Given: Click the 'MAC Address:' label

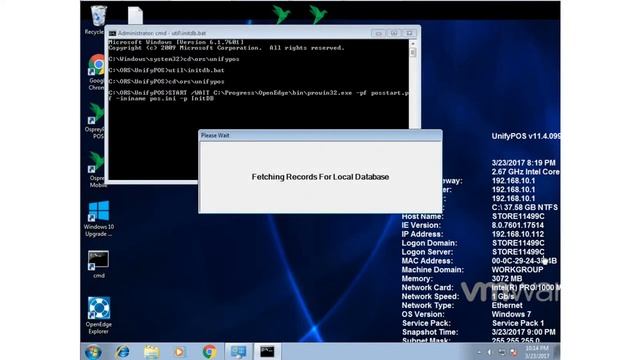Looking at the screenshot, I should click(427, 261).
